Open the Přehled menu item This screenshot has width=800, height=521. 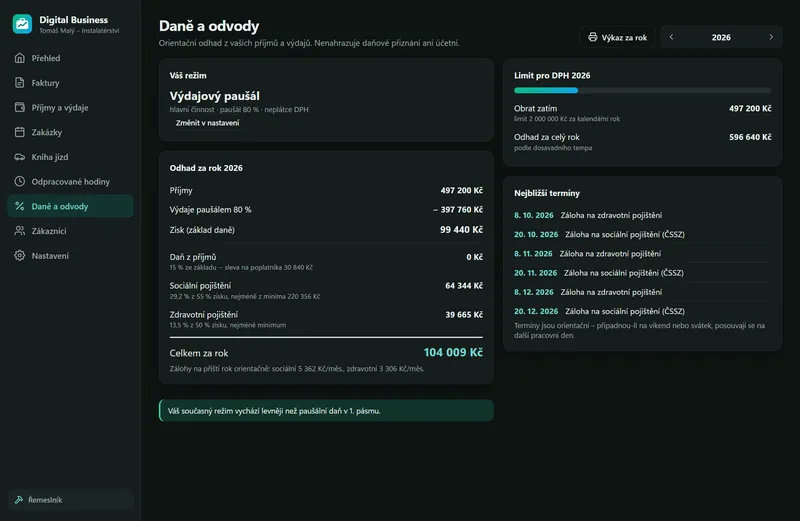click(70, 58)
